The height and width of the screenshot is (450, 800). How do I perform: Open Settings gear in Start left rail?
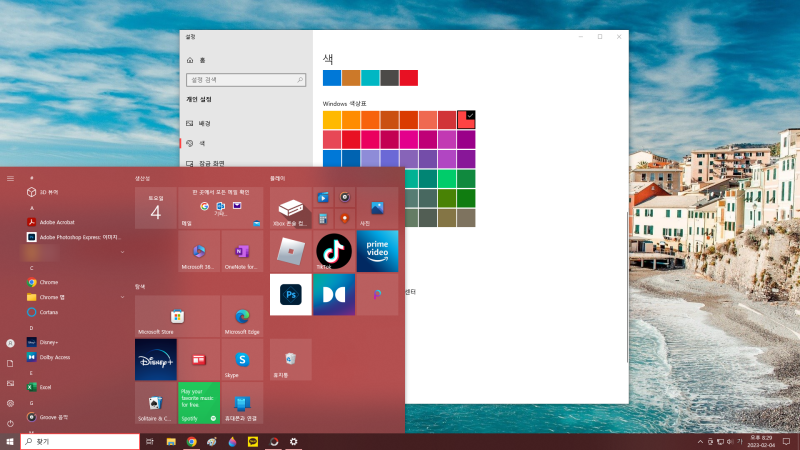pyautogui.click(x=10, y=403)
